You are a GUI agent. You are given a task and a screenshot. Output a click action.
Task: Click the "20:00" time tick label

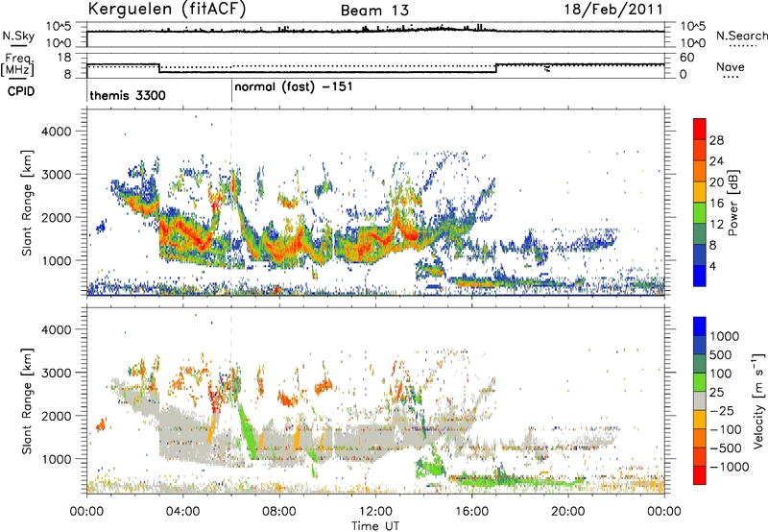(x=567, y=512)
